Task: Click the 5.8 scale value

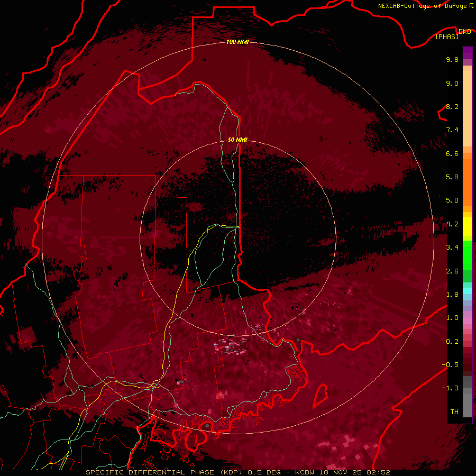Action: (452, 177)
